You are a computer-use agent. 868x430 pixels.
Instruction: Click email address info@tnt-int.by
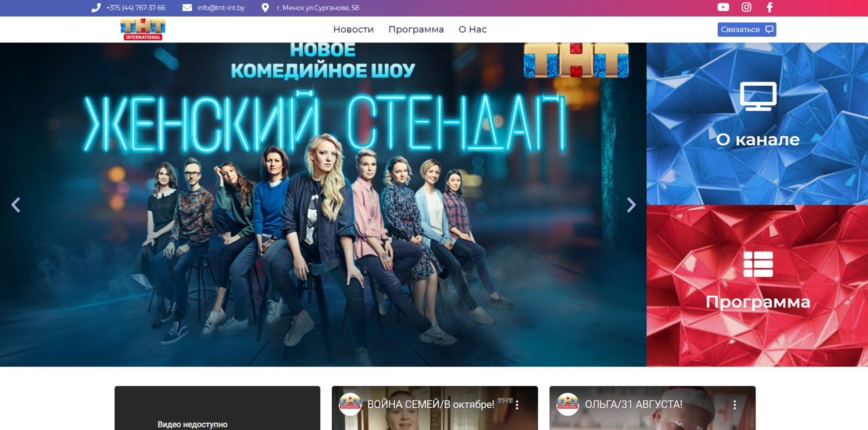click(x=221, y=8)
